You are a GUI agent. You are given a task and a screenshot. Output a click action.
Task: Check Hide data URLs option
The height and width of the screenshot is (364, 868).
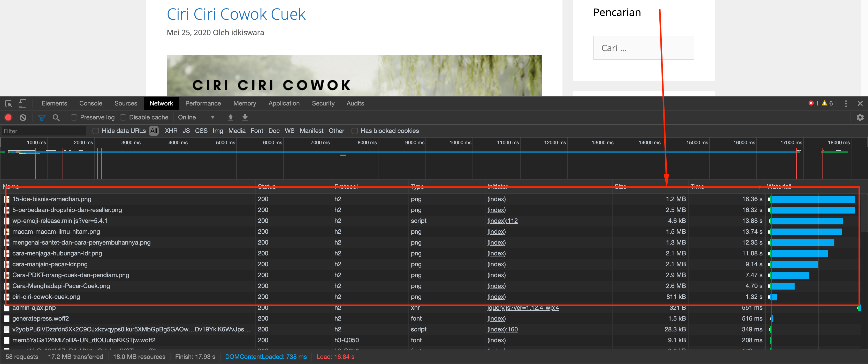(96, 131)
